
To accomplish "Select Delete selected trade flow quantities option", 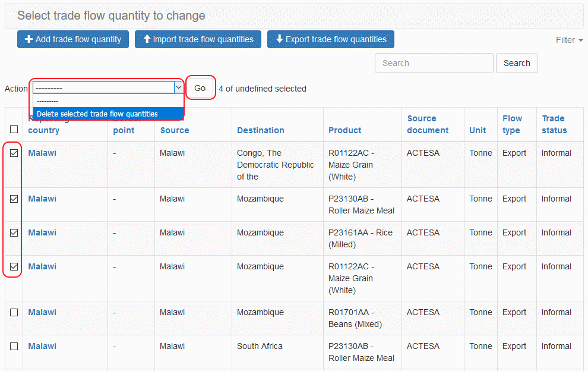I will coord(97,114).
